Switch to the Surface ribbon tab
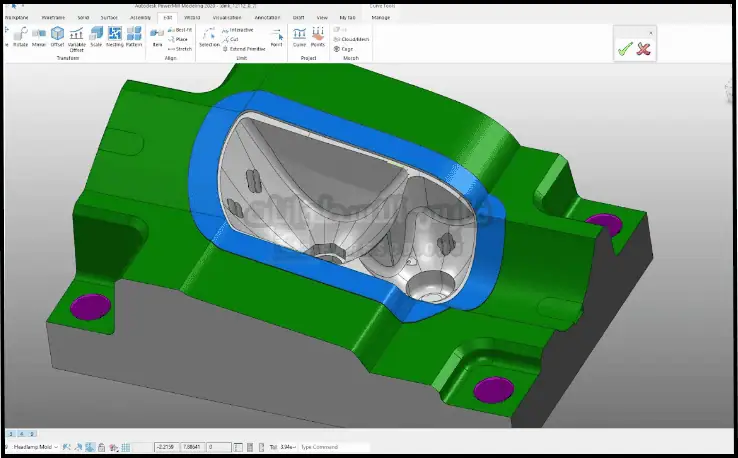The image size is (738, 458). point(110,18)
